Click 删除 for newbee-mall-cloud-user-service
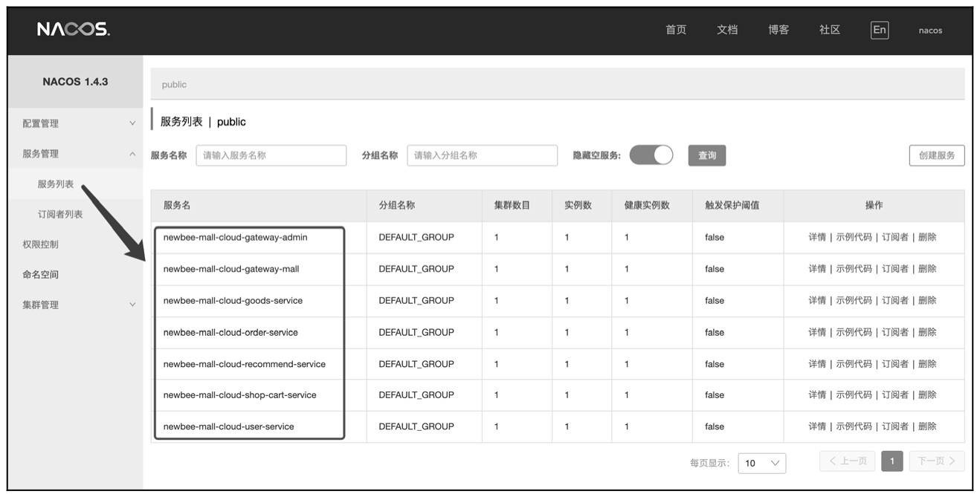 click(927, 426)
